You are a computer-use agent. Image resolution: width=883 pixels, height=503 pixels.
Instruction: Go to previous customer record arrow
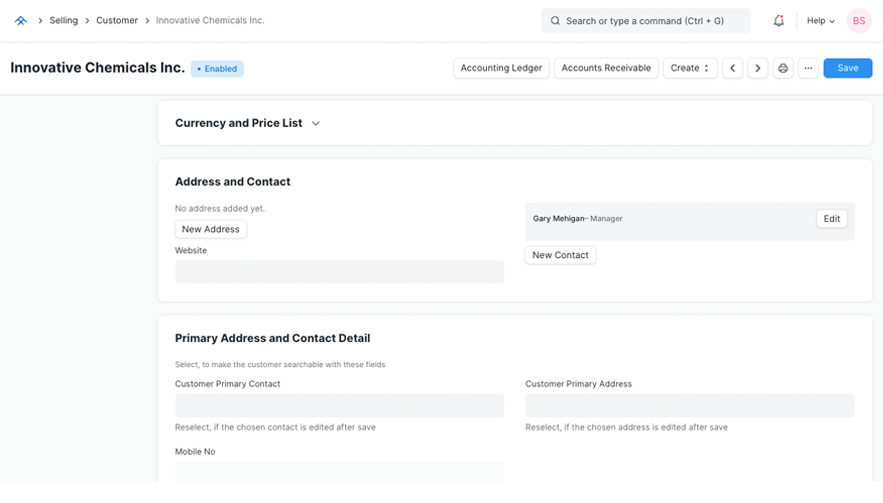[x=733, y=68]
